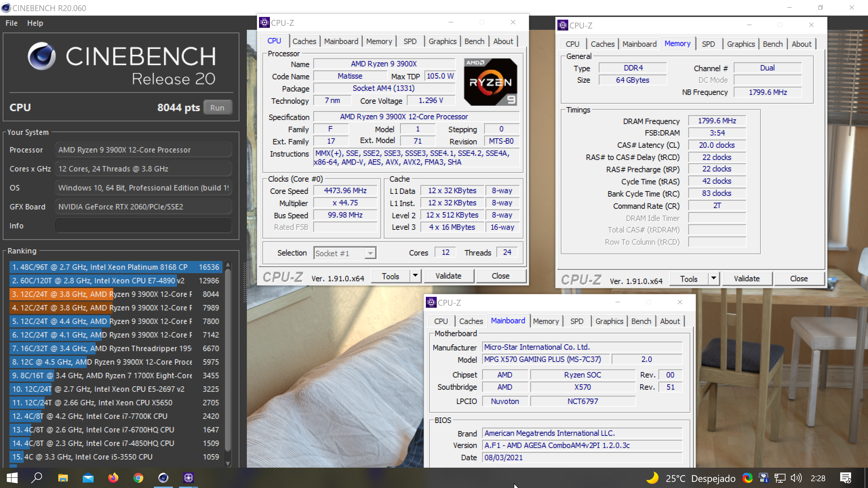Viewport: 868px width, 488px height.
Task: Click CPU-Z icon in CPU window title
Action: pos(264,23)
